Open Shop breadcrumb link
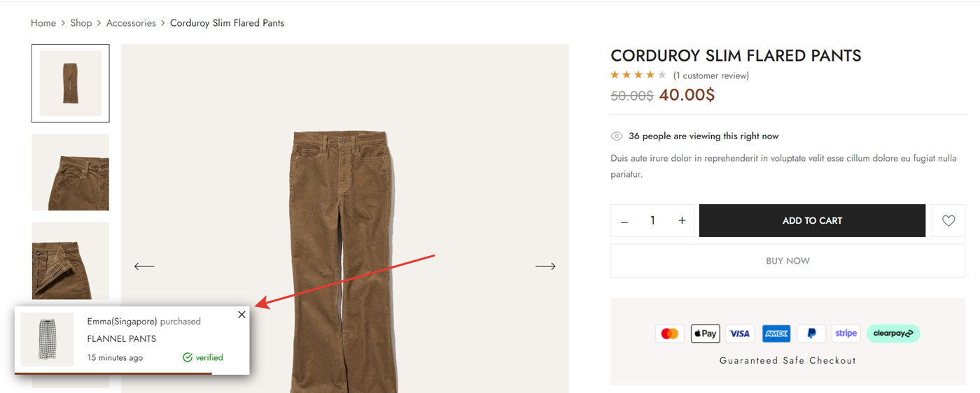Viewport: 980px width, 393px height. coord(81,23)
